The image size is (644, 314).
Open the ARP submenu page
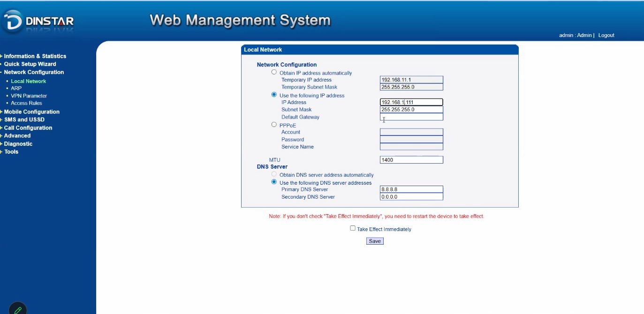click(16, 88)
